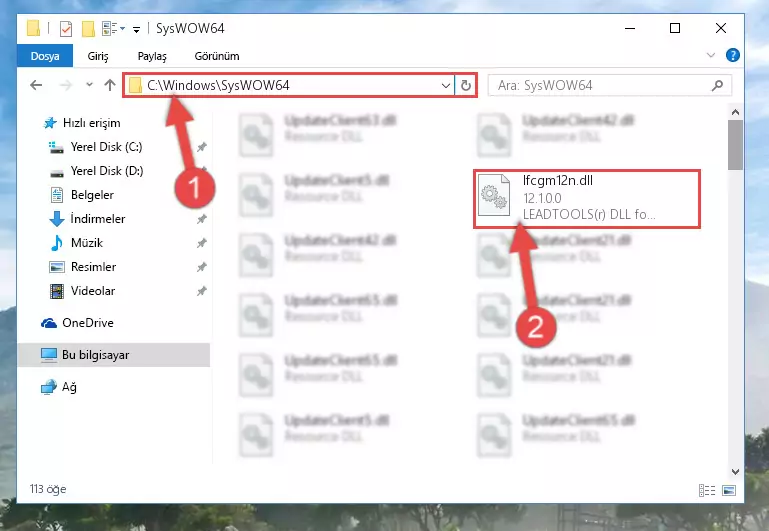Viewport: 769px width, 531px height.
Task: Click the pin icon beside Resimler
Action: click(x=202, y=267)
